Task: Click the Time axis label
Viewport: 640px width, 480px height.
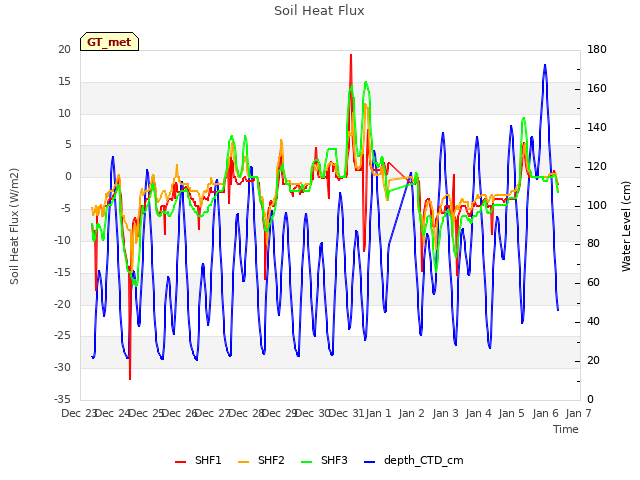Action: click(x=566, y=429)
